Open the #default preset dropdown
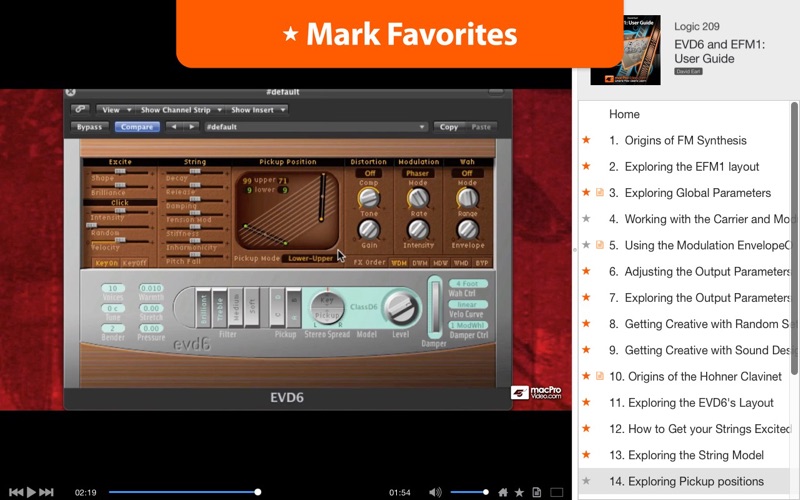This screenshot has width=800, height=500. point(315,127)
